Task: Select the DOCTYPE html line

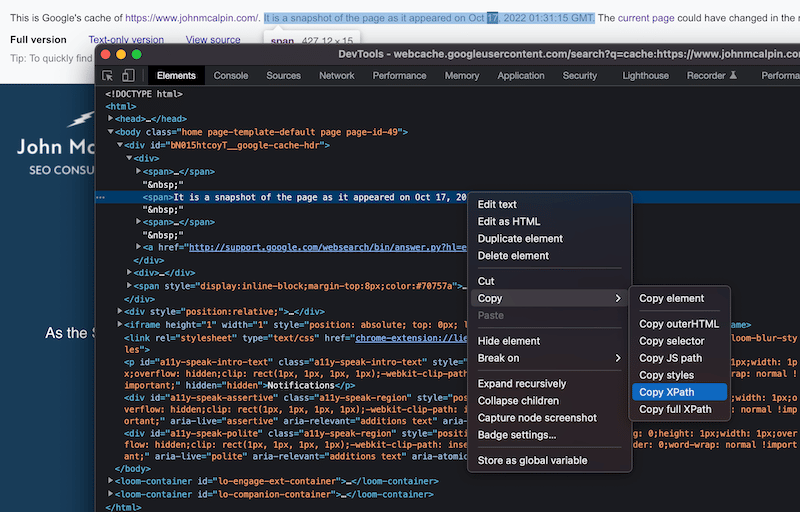Action: (144, 94)
